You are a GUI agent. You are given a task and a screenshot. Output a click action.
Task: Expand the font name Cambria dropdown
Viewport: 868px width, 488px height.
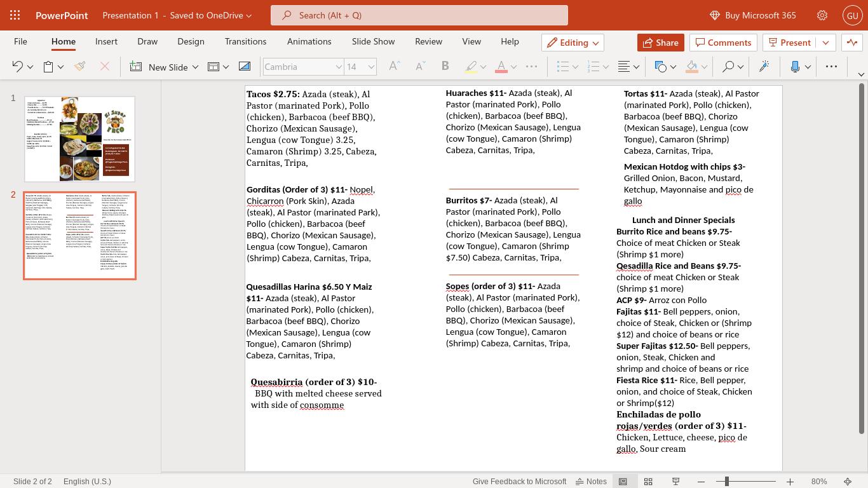(339, 67)
